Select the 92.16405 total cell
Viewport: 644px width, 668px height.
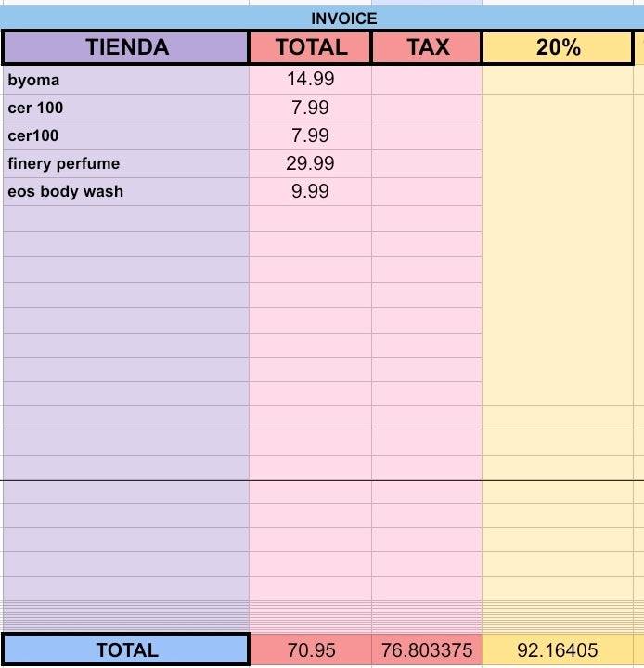[558, 649]
